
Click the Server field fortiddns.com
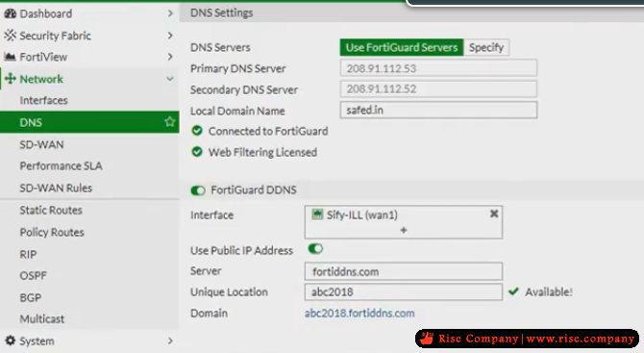point(404,271)
